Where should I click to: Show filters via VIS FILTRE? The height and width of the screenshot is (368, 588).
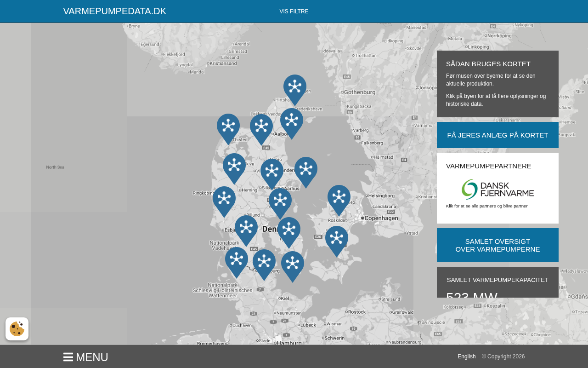click(x=294, y=11)
